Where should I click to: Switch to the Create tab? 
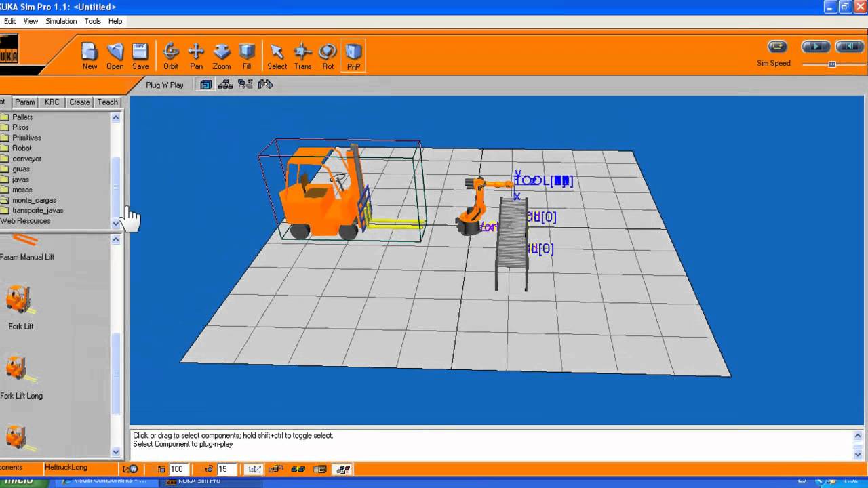79,102
